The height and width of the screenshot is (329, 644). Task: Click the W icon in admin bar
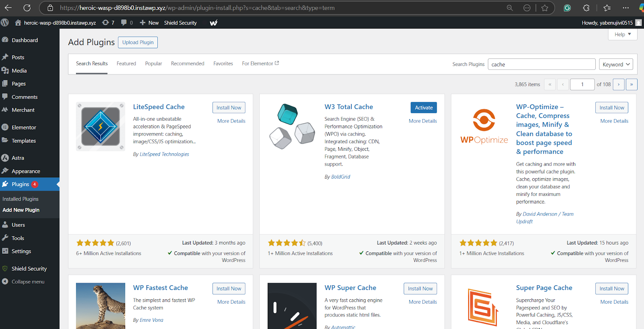pos(214,23)
